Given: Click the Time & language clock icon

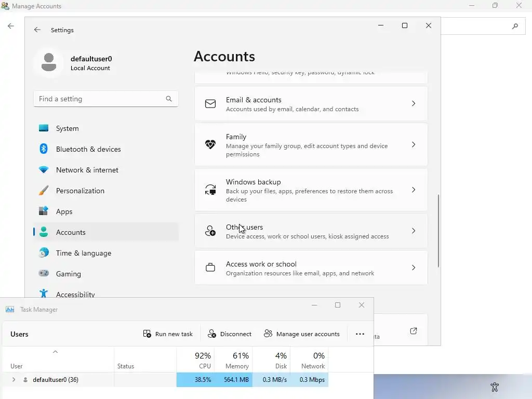Looking at the screenshot, I should 44,253.
